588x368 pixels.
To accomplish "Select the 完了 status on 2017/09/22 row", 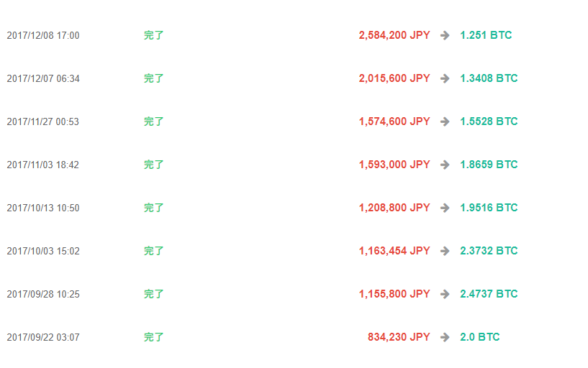I will (154, 337).
